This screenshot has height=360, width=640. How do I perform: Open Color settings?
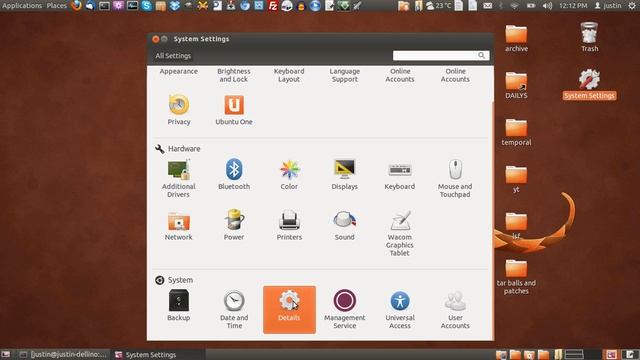[289, 174]
